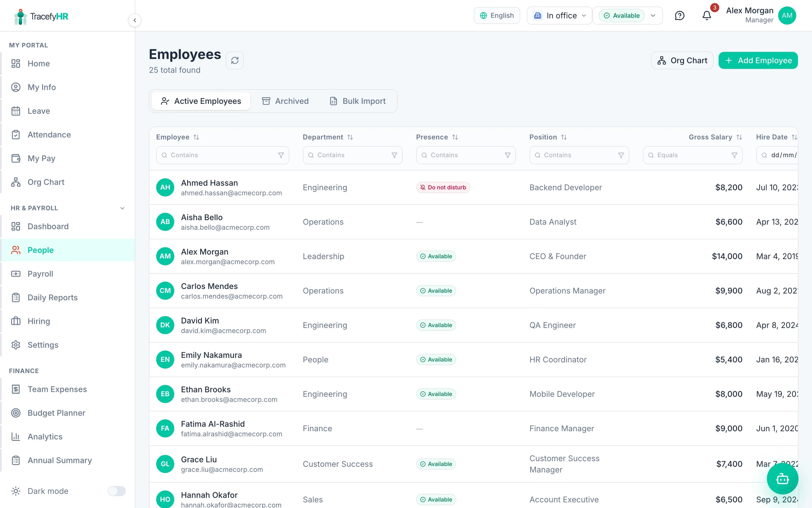Select the Active Employees tab
Screen dimensions: 812x508
[x=201, y=101]
